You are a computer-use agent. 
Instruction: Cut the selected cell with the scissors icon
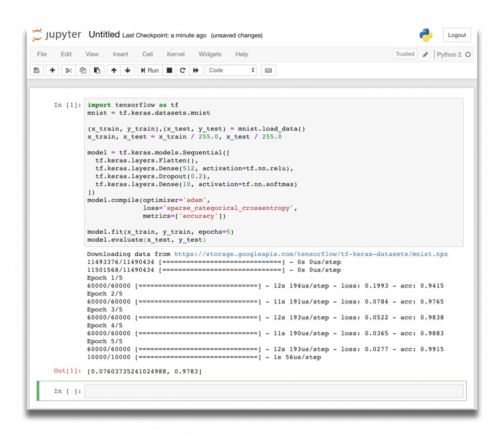click(x=68, y=70)
